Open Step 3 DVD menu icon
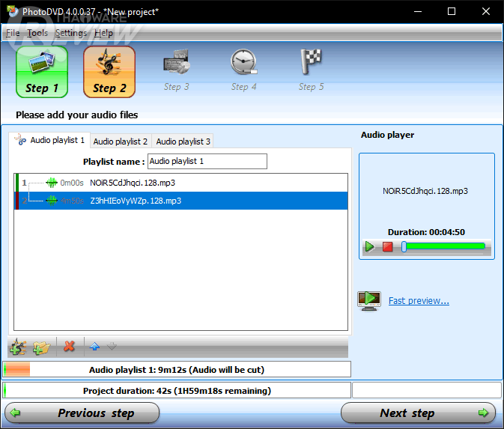 coord(177,61)
